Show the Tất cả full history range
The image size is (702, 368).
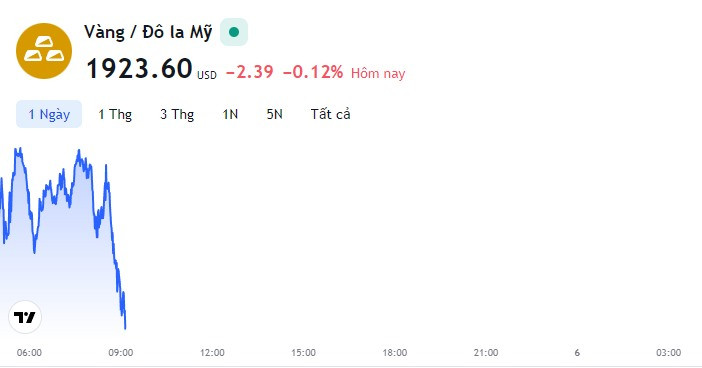(x=330, y=114)
